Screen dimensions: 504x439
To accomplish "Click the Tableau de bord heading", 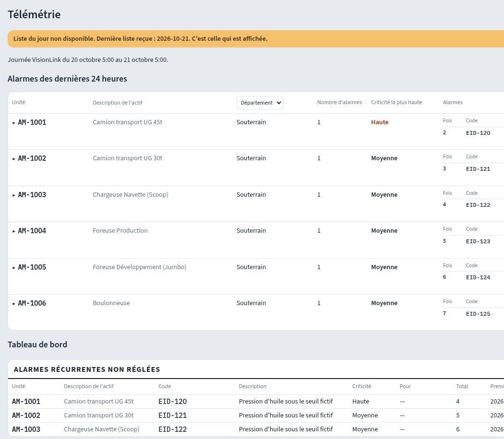I will click(37, 344).
